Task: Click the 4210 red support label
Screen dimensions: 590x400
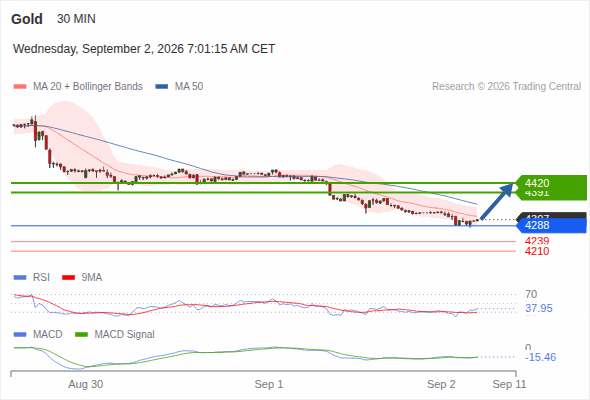Action: pos(537,251)
